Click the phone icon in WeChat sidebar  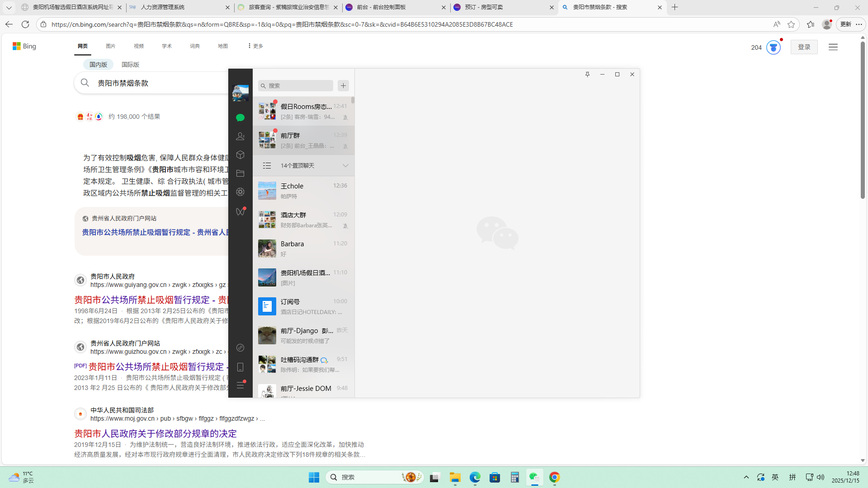pyautogui.click(x=240, y=367)
